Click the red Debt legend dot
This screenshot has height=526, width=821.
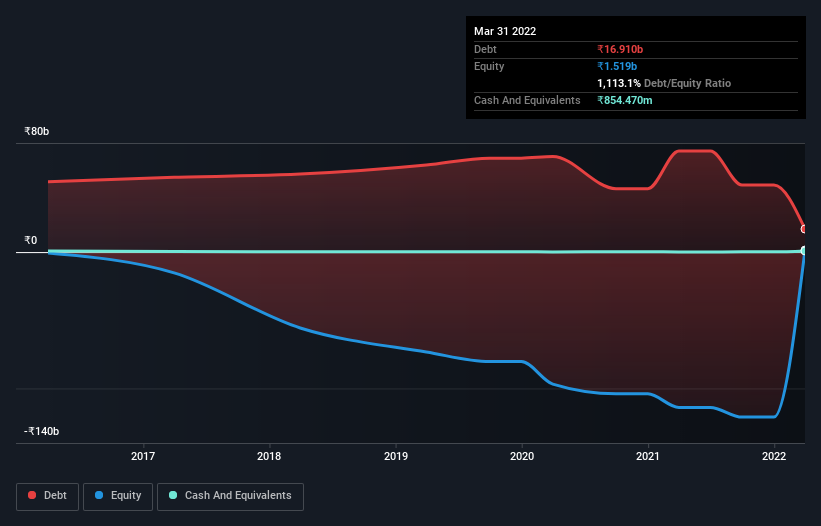point(32,495)
